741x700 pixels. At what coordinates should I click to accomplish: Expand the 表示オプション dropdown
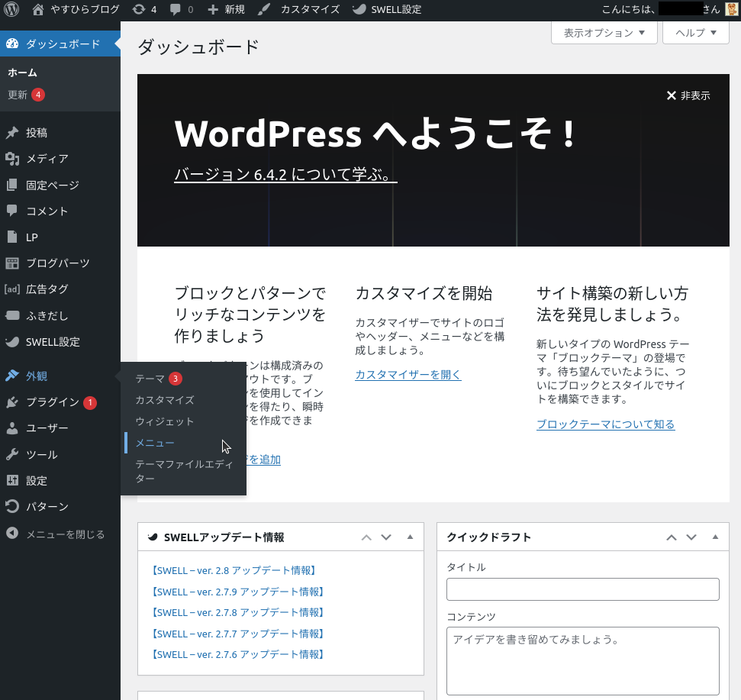click(604, 33)
